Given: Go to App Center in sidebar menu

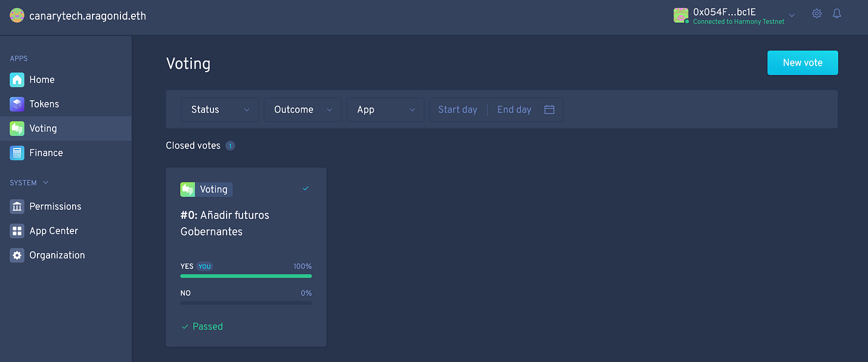Looking at the screenshot, I should (x=66, y=231).
